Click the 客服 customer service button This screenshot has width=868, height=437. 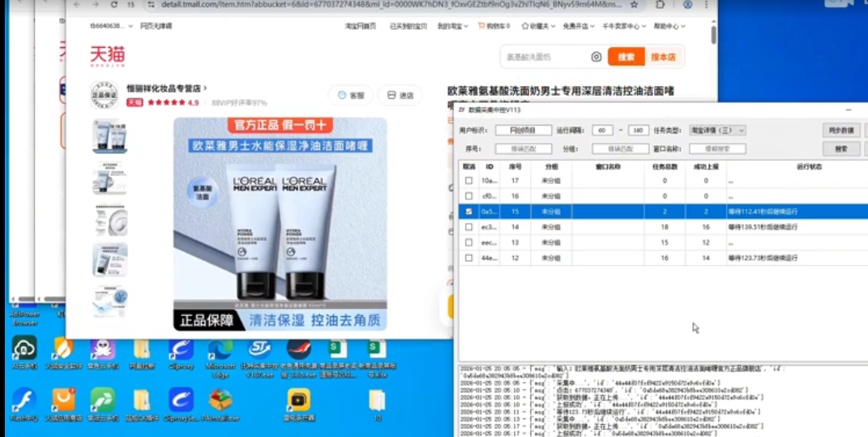point(352,96)
